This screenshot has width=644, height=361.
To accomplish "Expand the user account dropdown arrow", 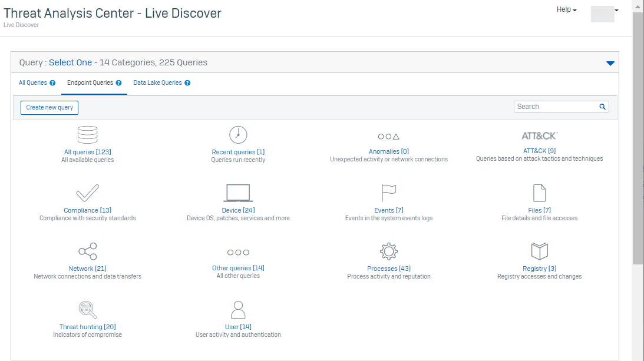I will pyautogui.click(x=616, y=11).
